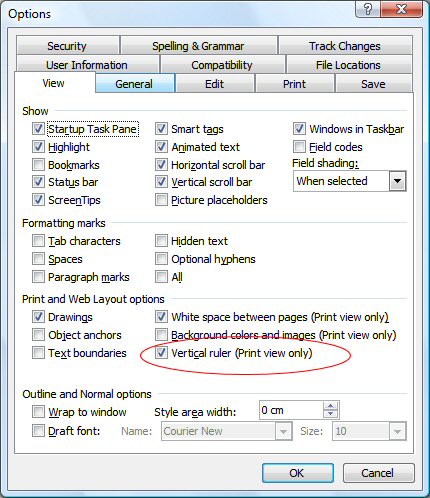Uncheck Vertical ruler (Print view only)

click(161, 353)
